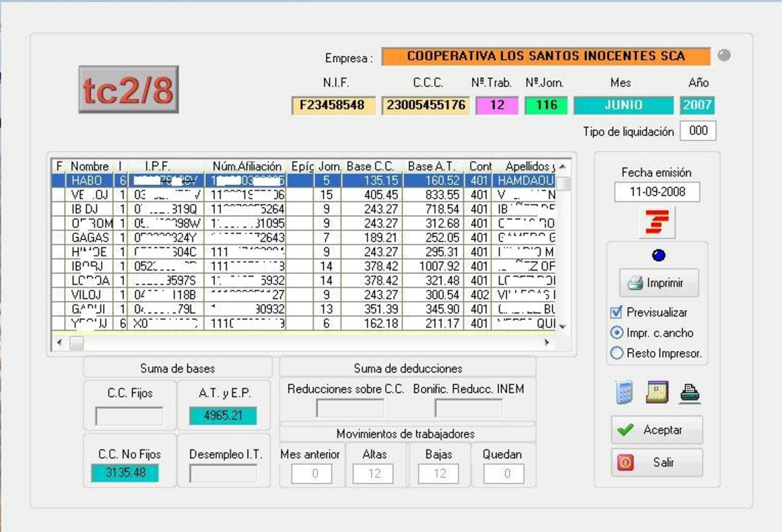This screenshot has height=532, width=782.
Task: Click the Nombre column header
Action: (x=90, y=166)
